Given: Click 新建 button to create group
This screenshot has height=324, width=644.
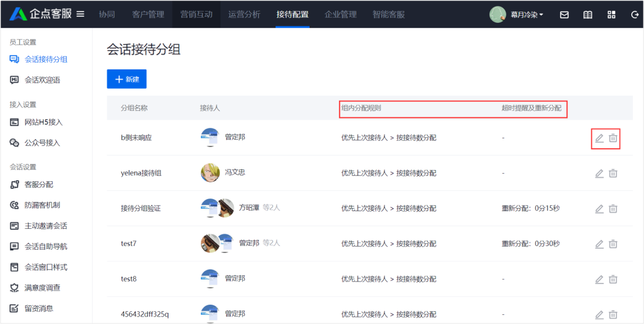Looking at the screenshot, I should coord(127,79).
